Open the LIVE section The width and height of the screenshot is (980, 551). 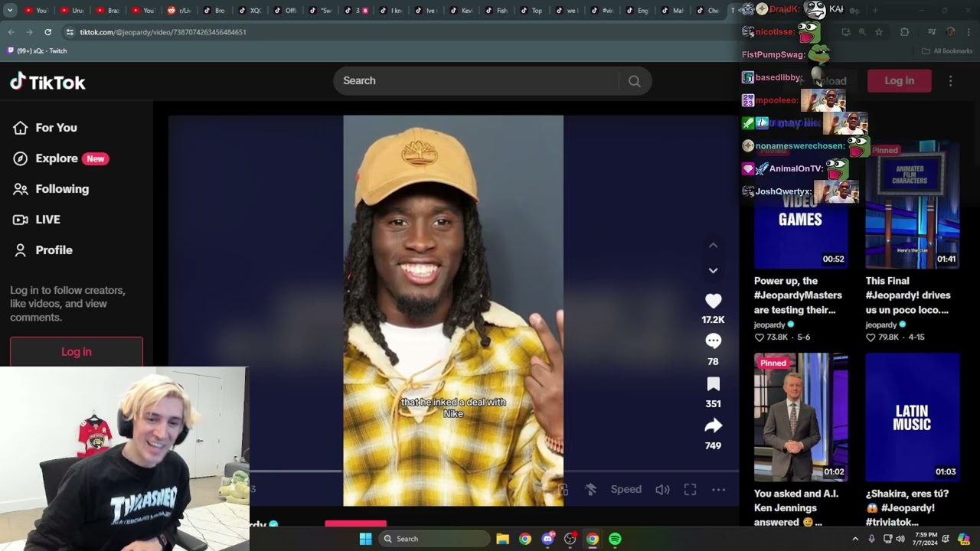(x=37, y=220)
